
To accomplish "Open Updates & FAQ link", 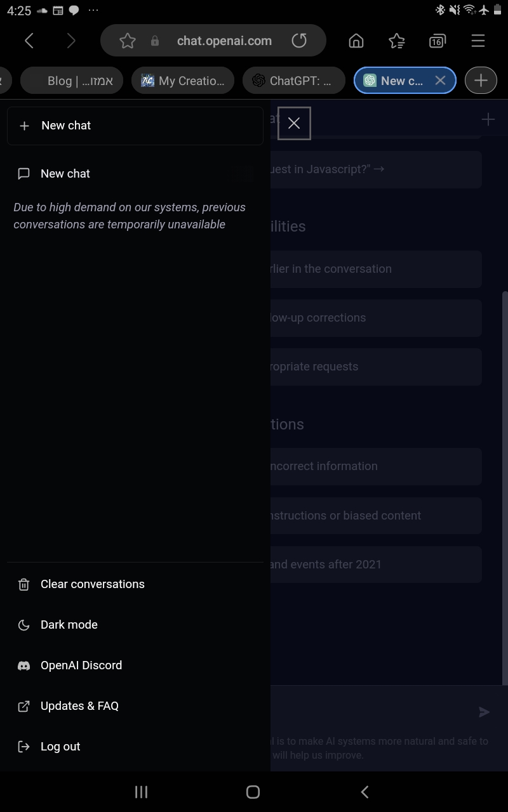I will click(x=135, y=706).
